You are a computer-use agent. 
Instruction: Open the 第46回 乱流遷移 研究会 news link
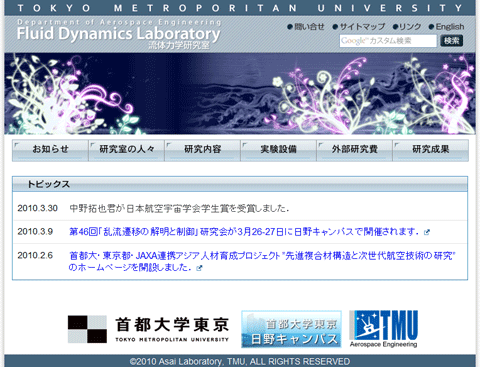tap(244, 232)
